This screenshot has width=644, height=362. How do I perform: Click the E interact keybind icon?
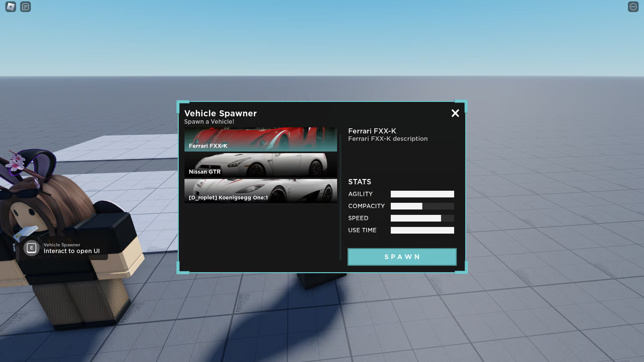click(31, 248)
